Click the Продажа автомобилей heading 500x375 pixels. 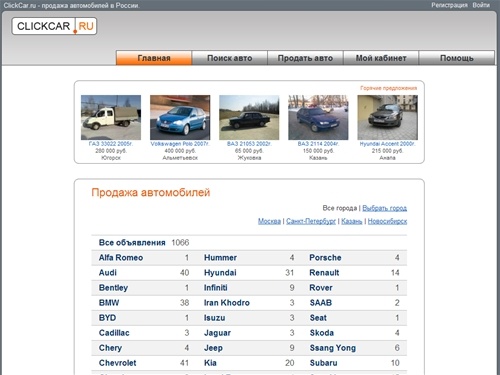151,192
